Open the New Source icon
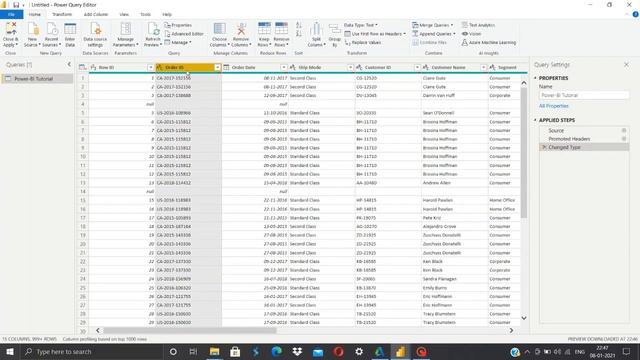Screen dimensions: 640x360 tap(32, 30)
